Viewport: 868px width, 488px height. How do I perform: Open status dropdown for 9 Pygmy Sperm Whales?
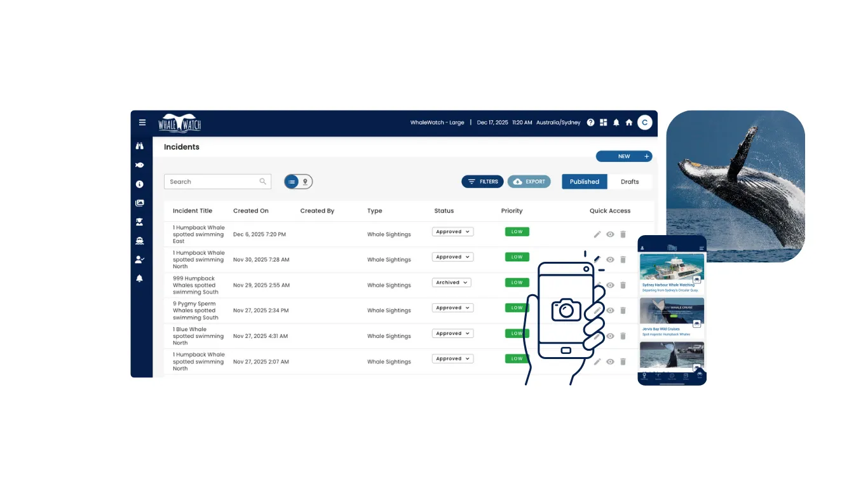click(453, 308)
